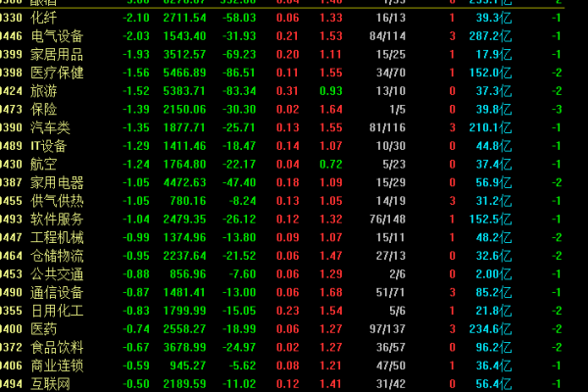588x392 pixels.
Task: Select the 工程机械 sector row
Action: pyautogui.click(x=58, y=237)
